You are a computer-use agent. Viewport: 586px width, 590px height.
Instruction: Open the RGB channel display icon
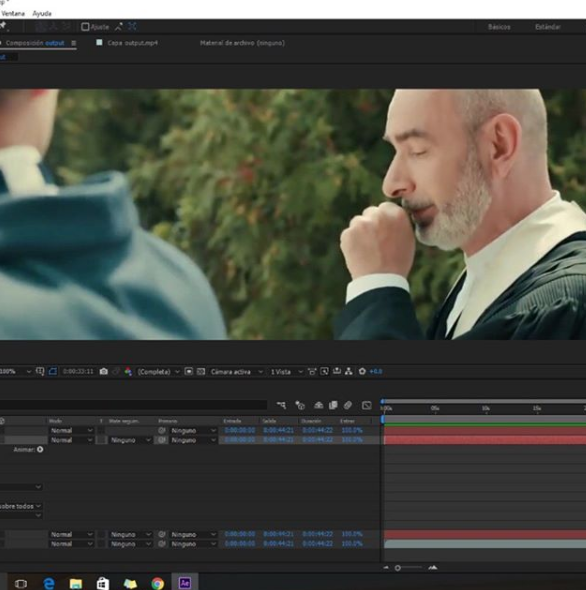click(x=128, y=372)
